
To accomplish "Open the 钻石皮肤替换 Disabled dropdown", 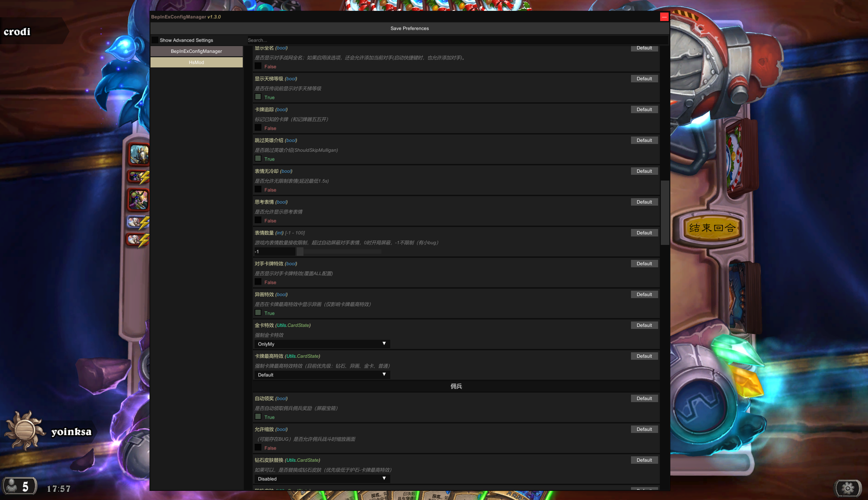I will [322, 478].
